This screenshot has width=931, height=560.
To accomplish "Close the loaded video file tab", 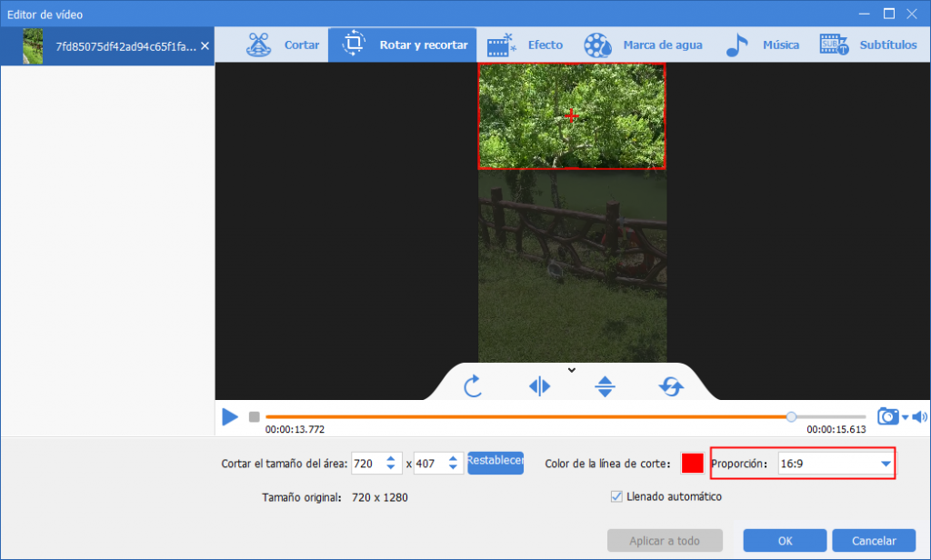I will [x=205, y=45].
